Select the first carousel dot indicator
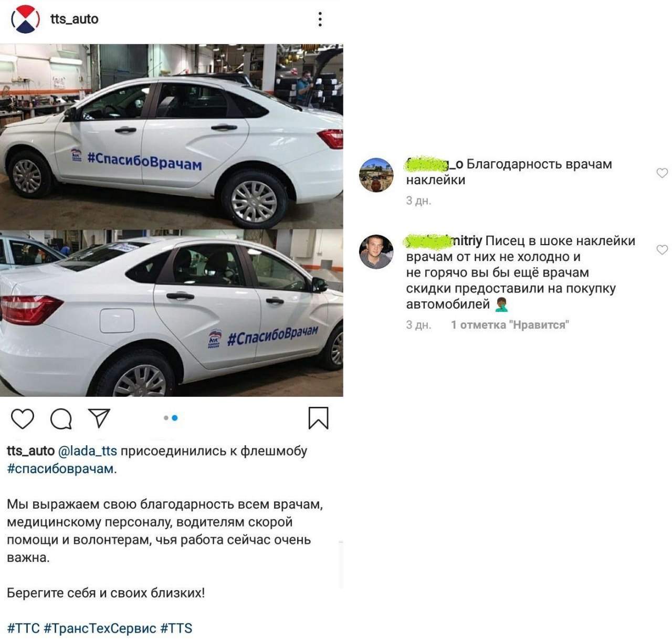The height and width of the screenshot is (641, 672). pyautogui.click(x=166, y=418)
